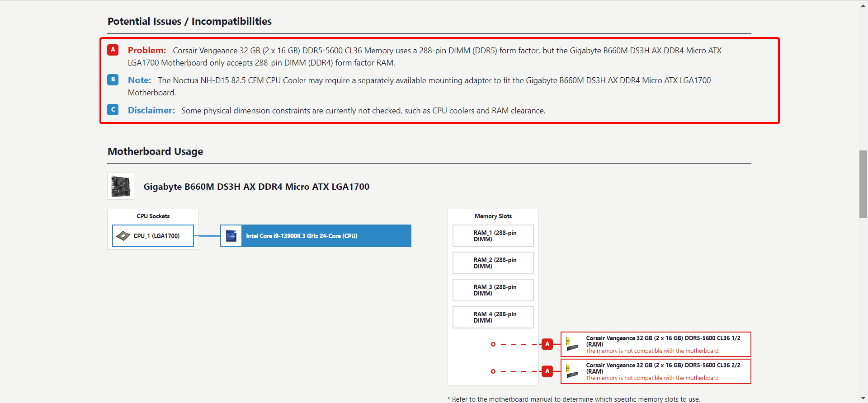This screenshot has width=868, height=403.
Task: Open the Gigabyte B660M motherboard thumbnail
Action: click(x=121, y=186)
